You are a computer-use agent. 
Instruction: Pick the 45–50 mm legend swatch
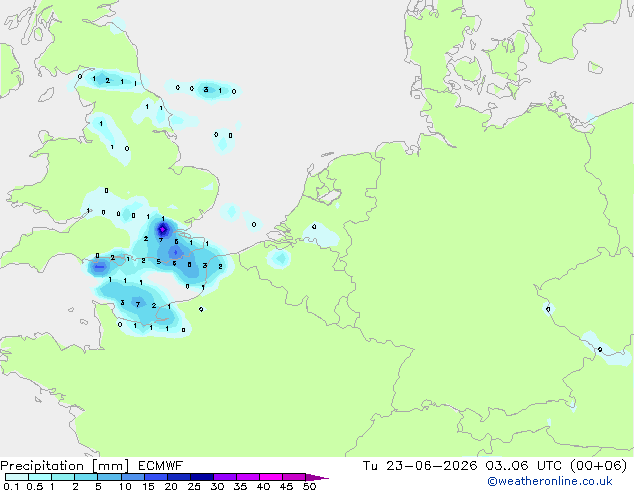click(x=294, y=477)
